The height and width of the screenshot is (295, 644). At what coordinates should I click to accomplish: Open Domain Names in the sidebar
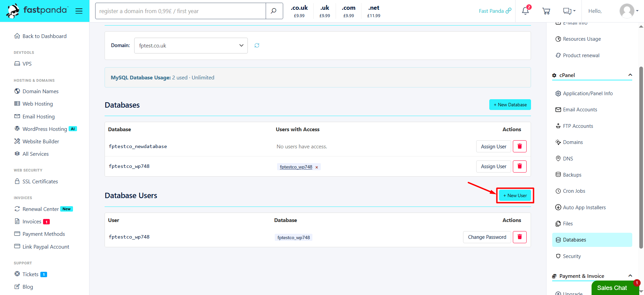pos(36,91)
